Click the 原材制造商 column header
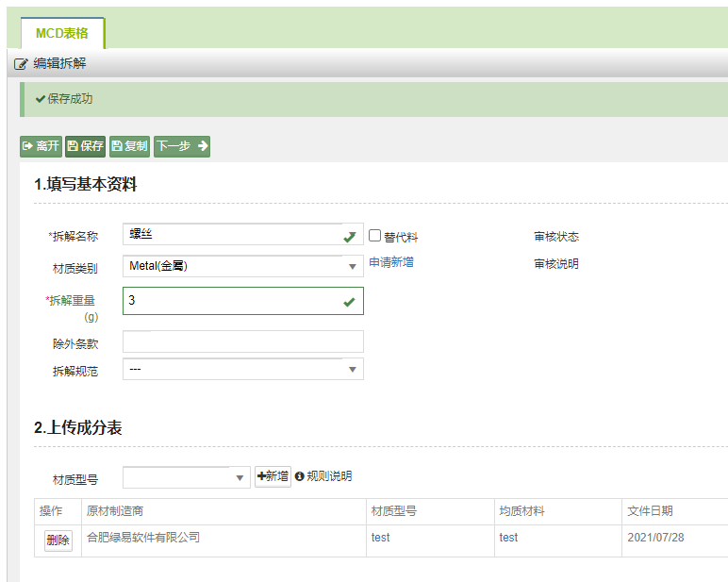This screenshot has width=728, height=582. tap(114, 511)
